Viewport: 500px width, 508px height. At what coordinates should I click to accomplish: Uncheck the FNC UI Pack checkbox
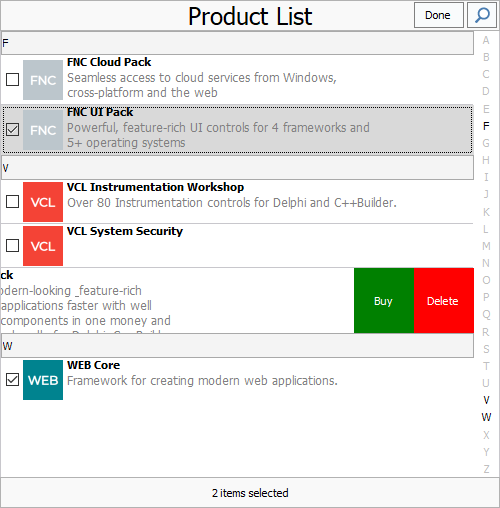(x=13, y=130)
